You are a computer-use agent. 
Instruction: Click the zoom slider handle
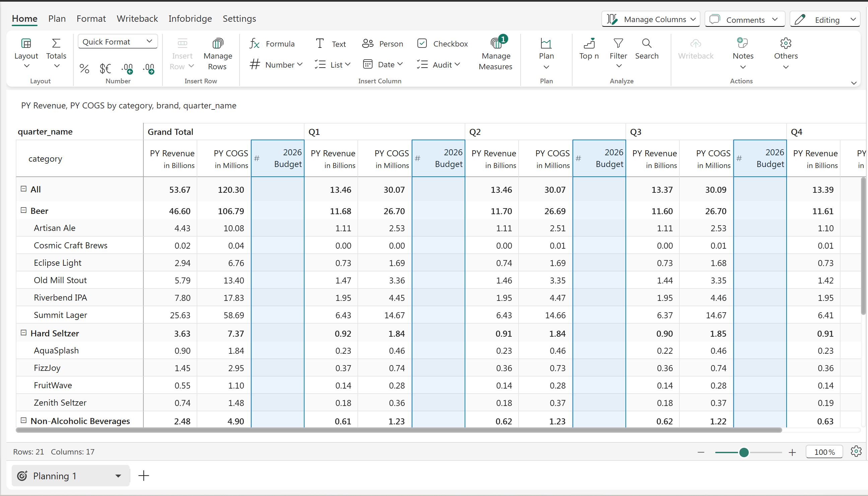pyautogui.click(x=744, y=452)
